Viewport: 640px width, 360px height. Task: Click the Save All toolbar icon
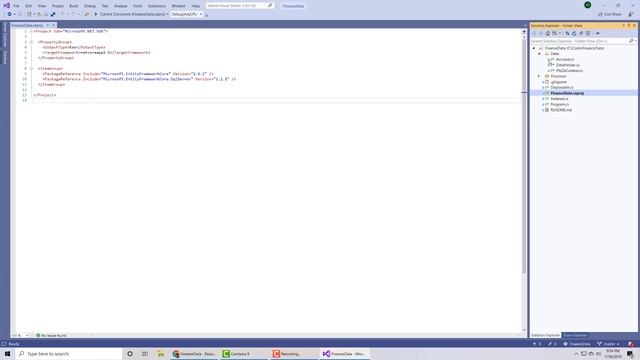click(53, 14)
